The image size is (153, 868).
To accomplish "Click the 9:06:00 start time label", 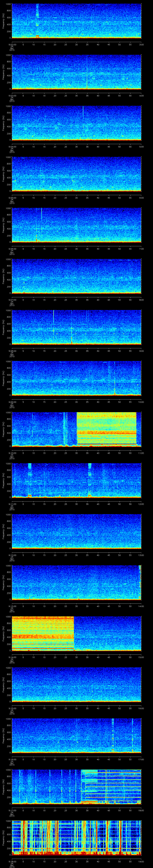I will (x=12, y=249).
